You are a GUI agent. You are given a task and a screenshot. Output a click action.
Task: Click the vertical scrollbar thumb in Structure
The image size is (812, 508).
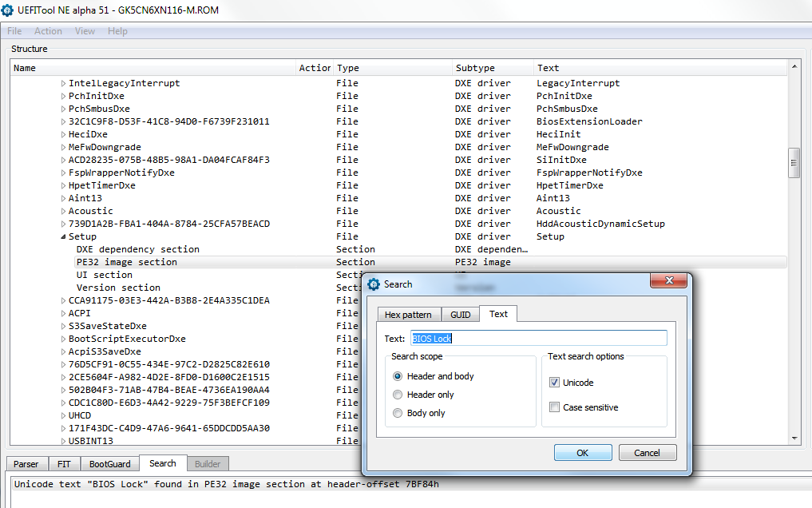794,163
